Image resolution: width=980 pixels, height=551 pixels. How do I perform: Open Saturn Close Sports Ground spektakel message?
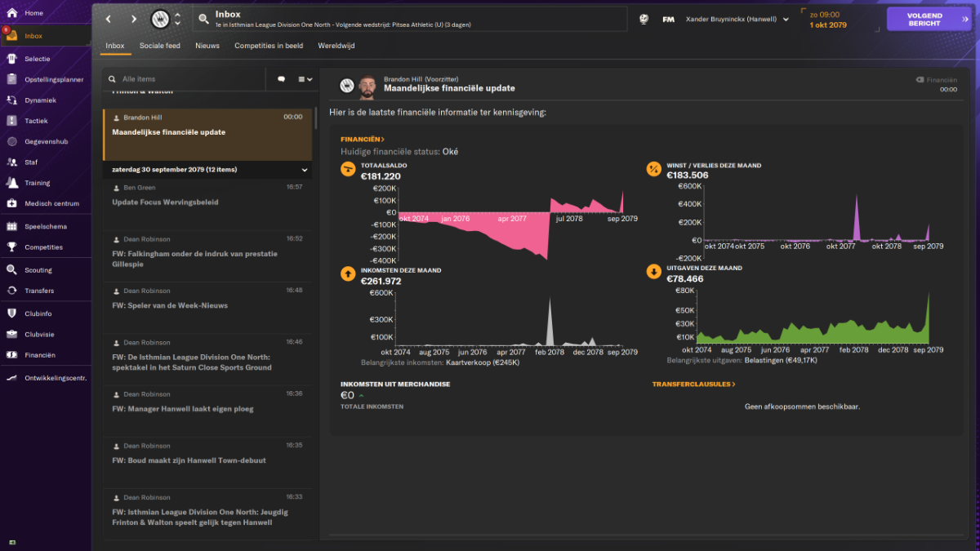pyautogui.click(x=207, y=359)
